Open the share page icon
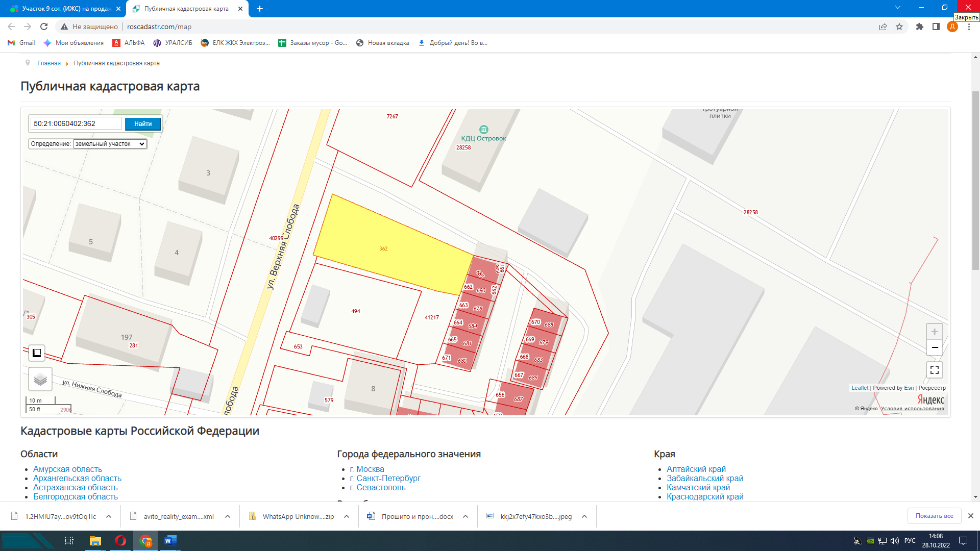Image resolution: width=980 pixels, height=551 pixels. point(883,27)
